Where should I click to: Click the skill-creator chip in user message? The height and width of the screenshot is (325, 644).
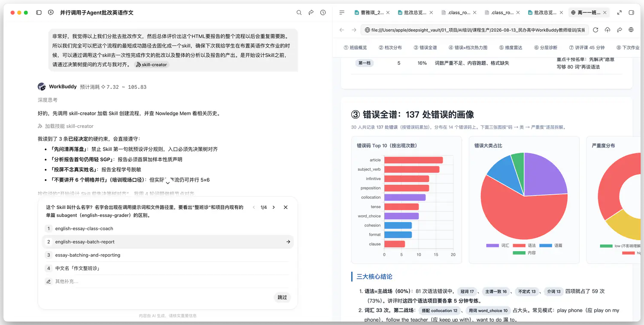(152, 65)
